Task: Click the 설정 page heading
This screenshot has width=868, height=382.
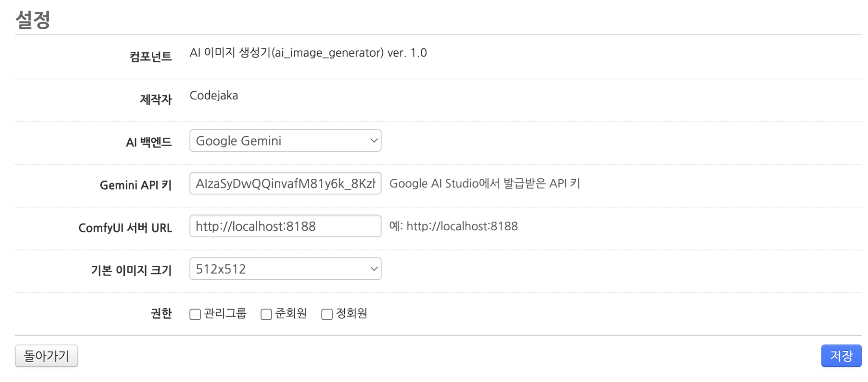Action: [33, 19]
